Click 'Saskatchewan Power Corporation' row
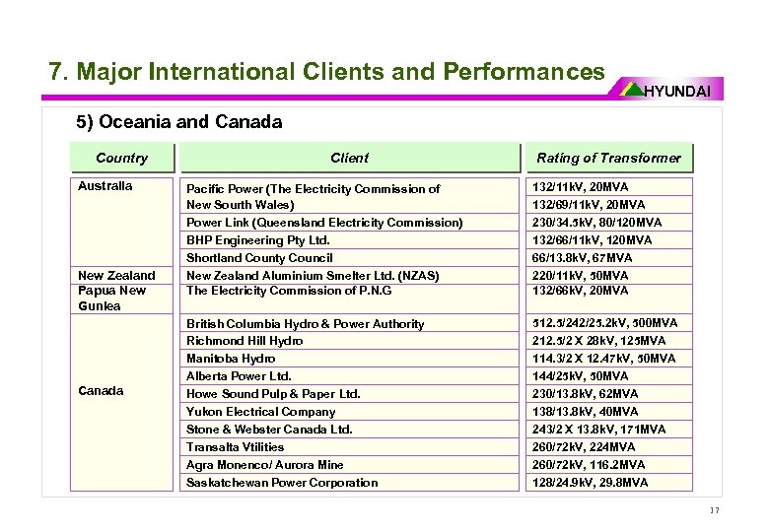The height and width of the screenshot is (532, 769). (x=349, y=482)
